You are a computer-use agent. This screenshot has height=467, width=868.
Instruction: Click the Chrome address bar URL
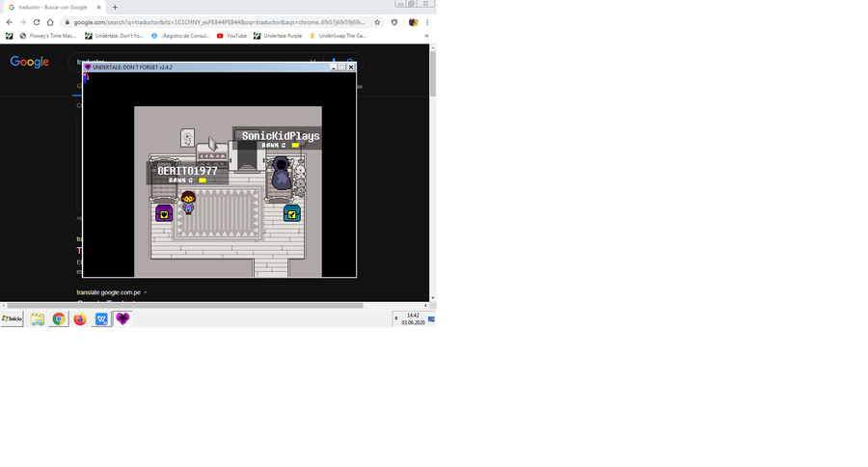click(219, 22)
